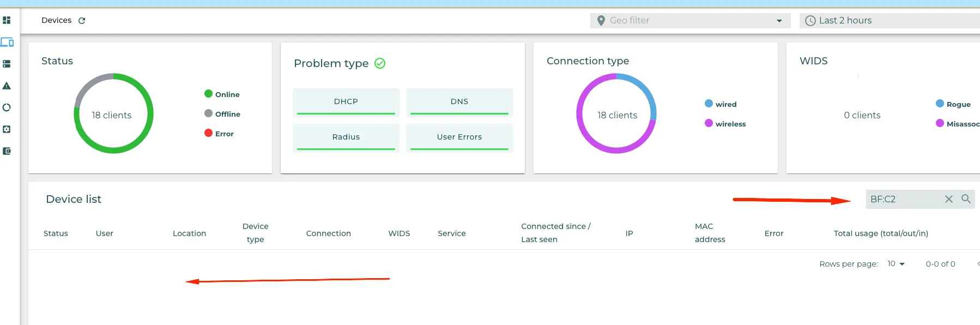Toggle the wired connection legend
This screenshot has height=325, width=980.
721,104
